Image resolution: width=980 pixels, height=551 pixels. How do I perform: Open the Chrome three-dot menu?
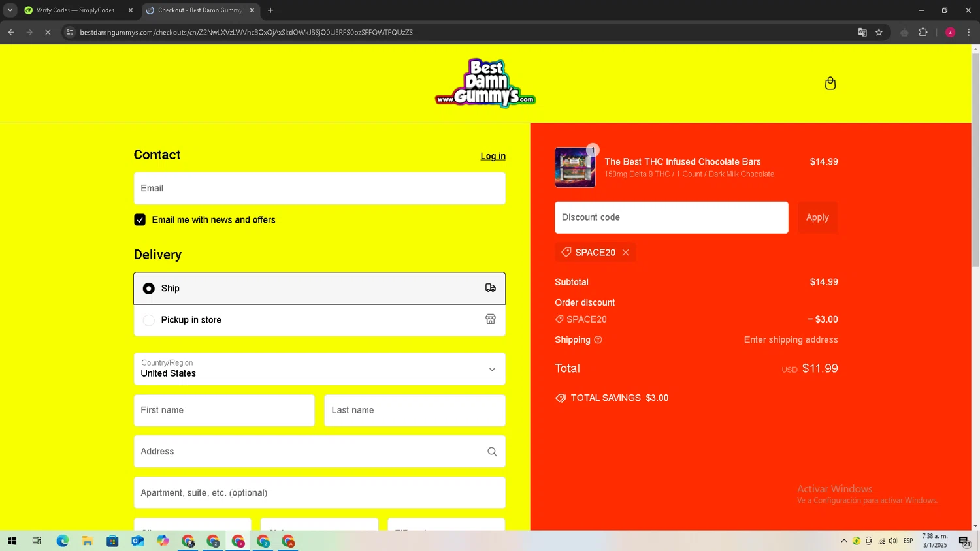pos(969,32)
